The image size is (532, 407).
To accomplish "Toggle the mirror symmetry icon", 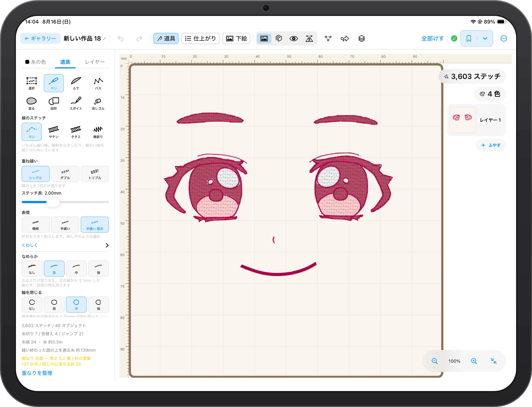I will pyautogui.click(x=309, y=38).
